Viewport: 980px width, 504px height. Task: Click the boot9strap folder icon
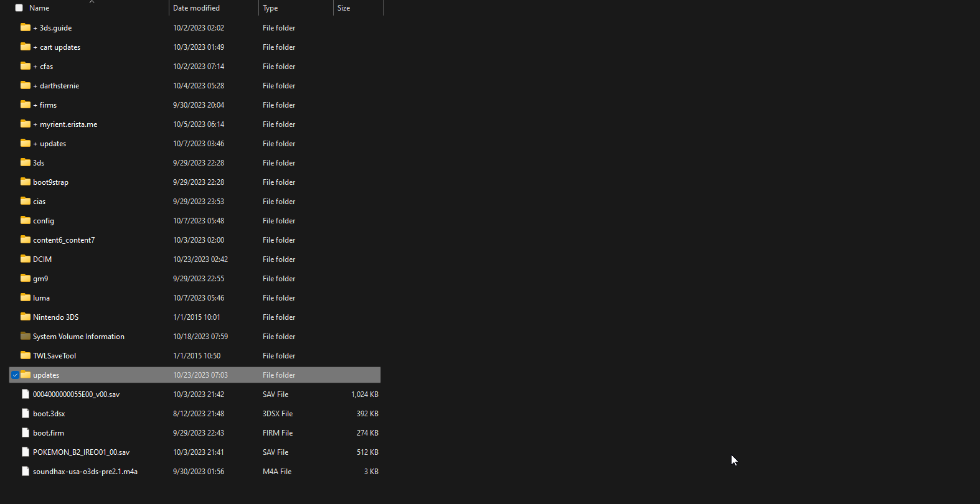point(26,182)
